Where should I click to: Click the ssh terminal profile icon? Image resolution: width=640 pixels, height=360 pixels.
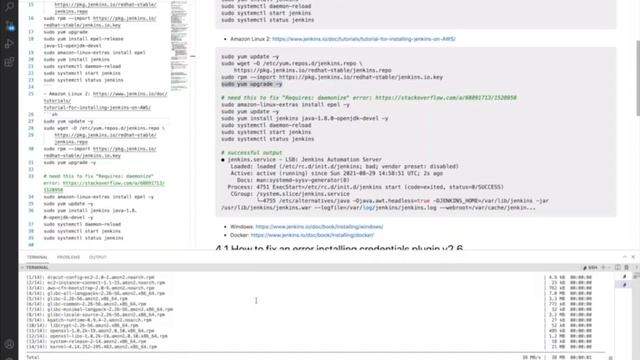tap(590, 267)
